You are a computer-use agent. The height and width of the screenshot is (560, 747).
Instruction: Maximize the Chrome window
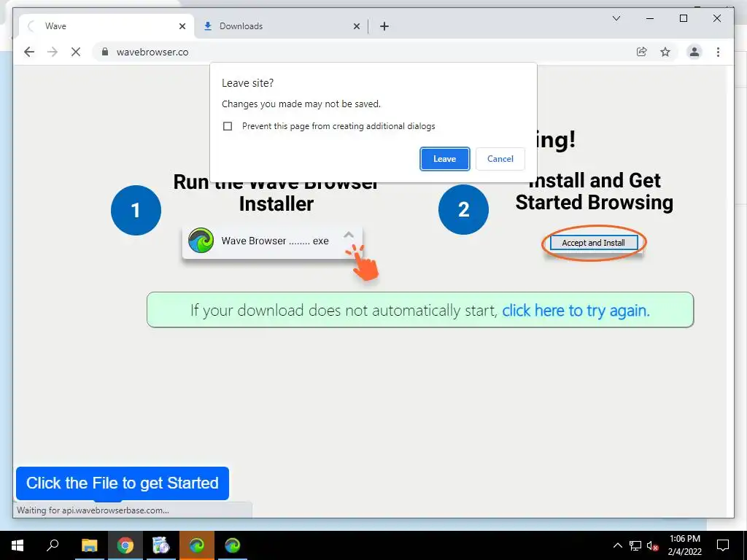(683, 18)
